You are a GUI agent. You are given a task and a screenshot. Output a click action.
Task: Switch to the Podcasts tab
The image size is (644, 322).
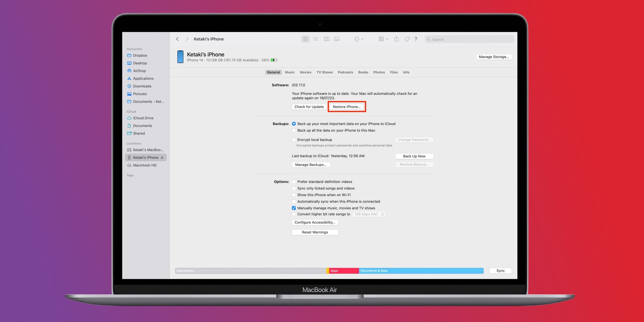(346, 72)
